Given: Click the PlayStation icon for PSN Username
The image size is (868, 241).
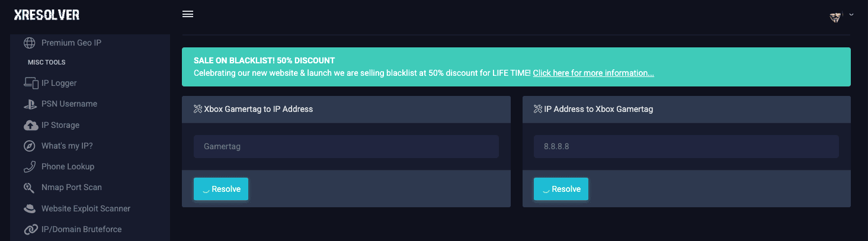Looking at the screenshot, I should coord(30,104).
